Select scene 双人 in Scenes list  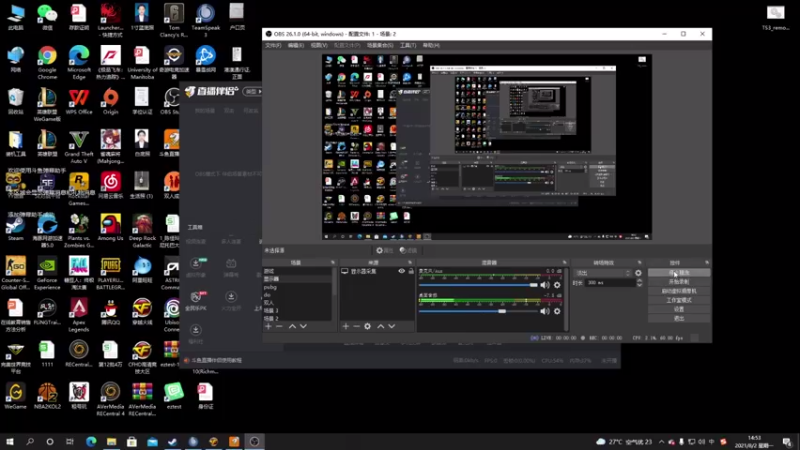[x=297, y=303]
